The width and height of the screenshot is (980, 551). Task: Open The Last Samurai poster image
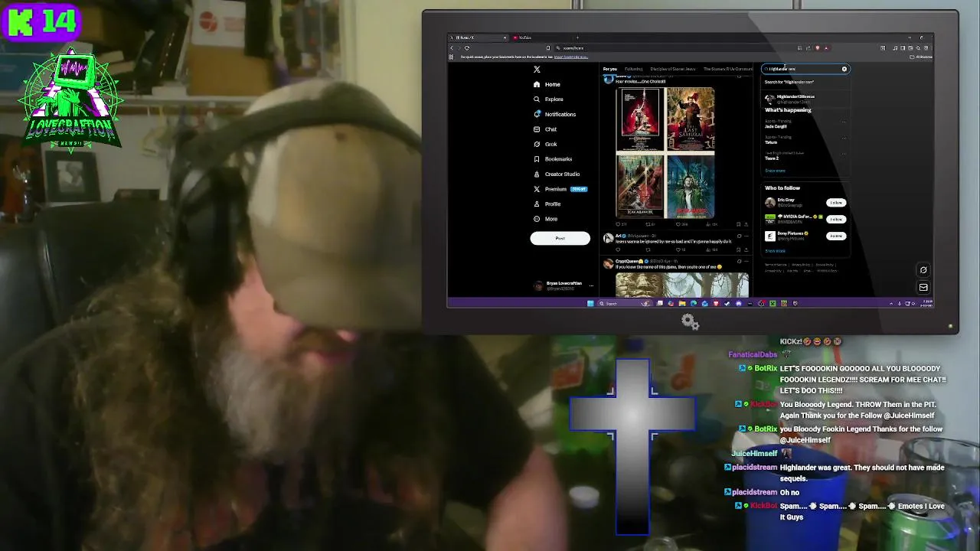(x=691, y=119)
